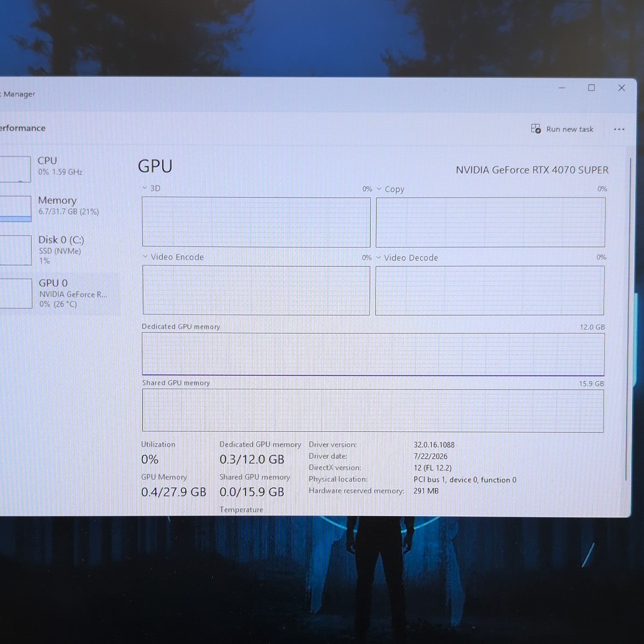Click the GPU 0 mini graph thumbnail

[x=16, y=293]
